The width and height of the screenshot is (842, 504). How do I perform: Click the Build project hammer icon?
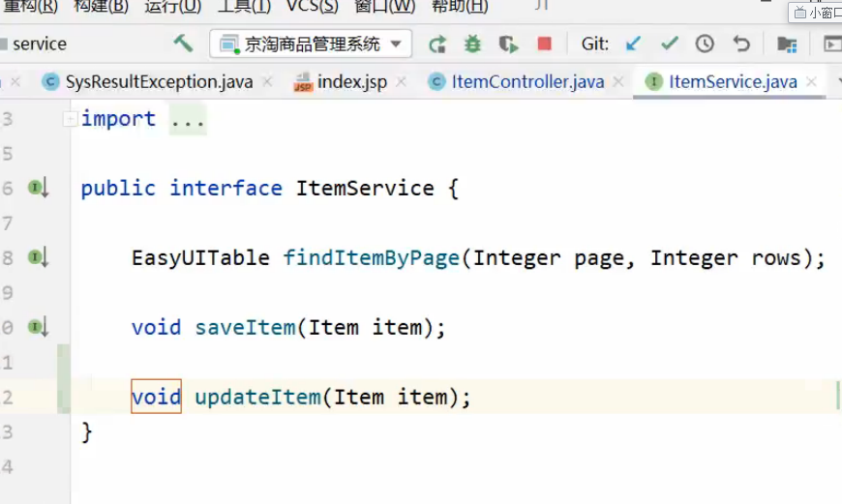click(183, 44)
